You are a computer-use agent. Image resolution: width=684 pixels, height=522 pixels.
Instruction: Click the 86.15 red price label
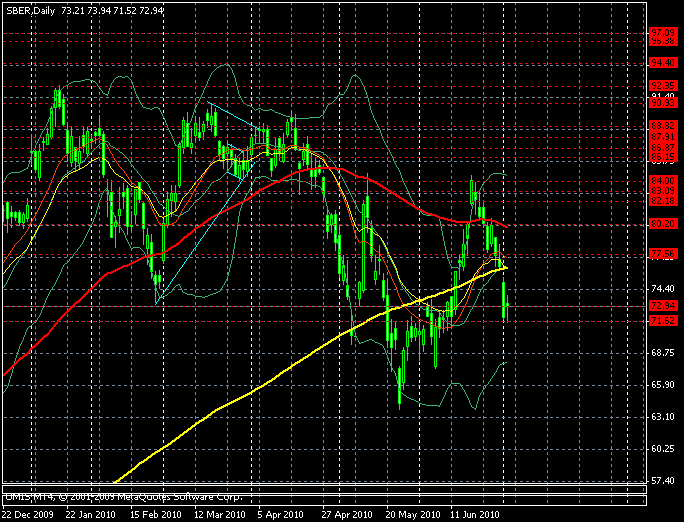663,157
